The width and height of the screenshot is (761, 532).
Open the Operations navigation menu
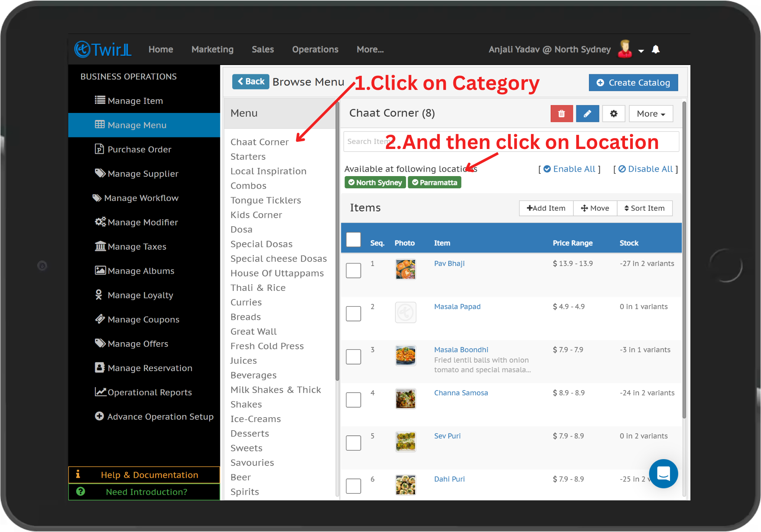(x=315, y=49)
